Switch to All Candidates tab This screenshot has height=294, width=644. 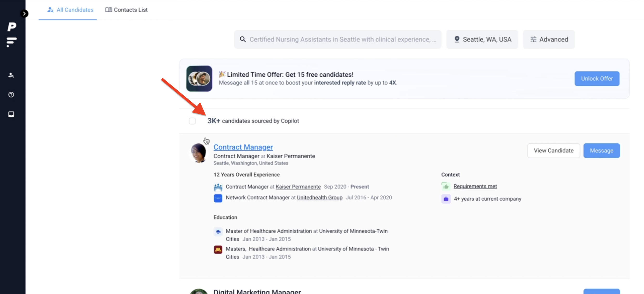coord(70,10)
